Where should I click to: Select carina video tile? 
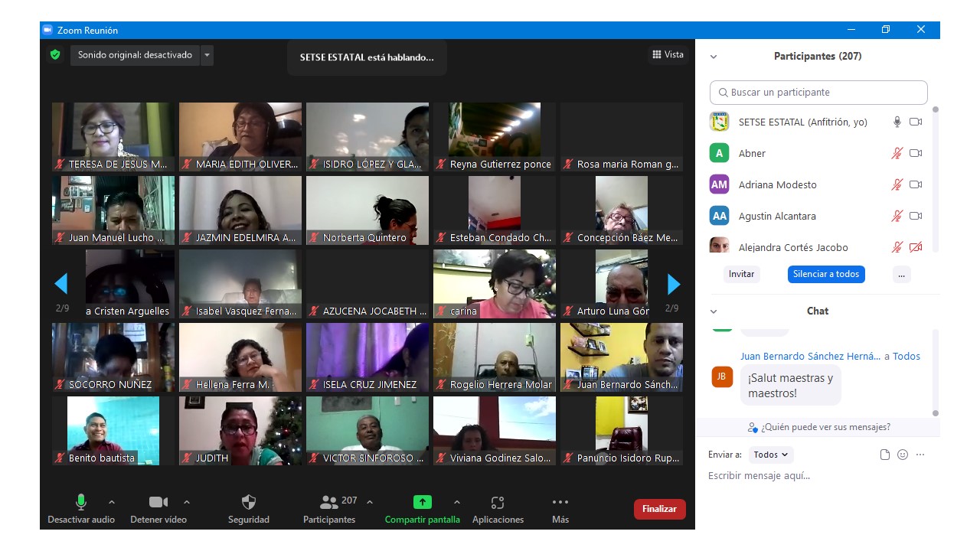[495, 284]
